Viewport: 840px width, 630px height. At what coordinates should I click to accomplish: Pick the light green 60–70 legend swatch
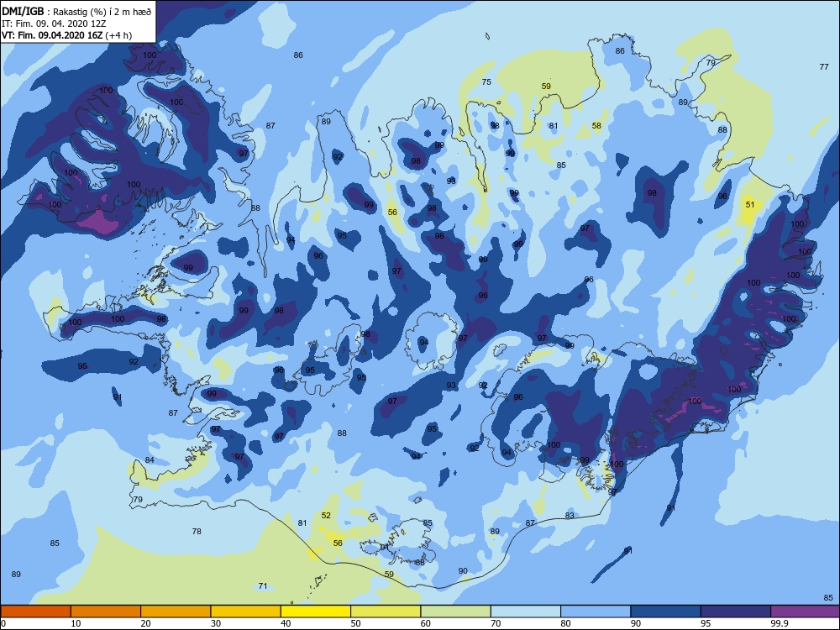click(x=456, y=612)
